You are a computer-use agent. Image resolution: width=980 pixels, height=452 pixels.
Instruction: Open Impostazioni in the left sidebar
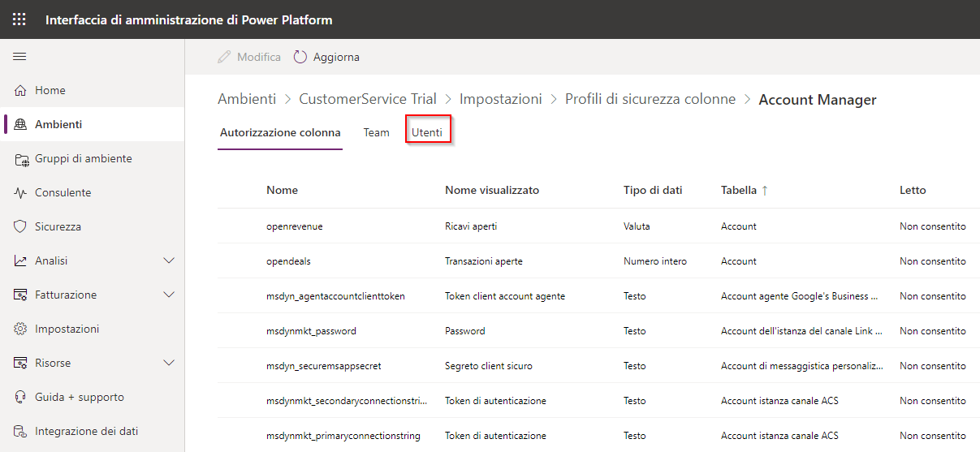point(93,329)
